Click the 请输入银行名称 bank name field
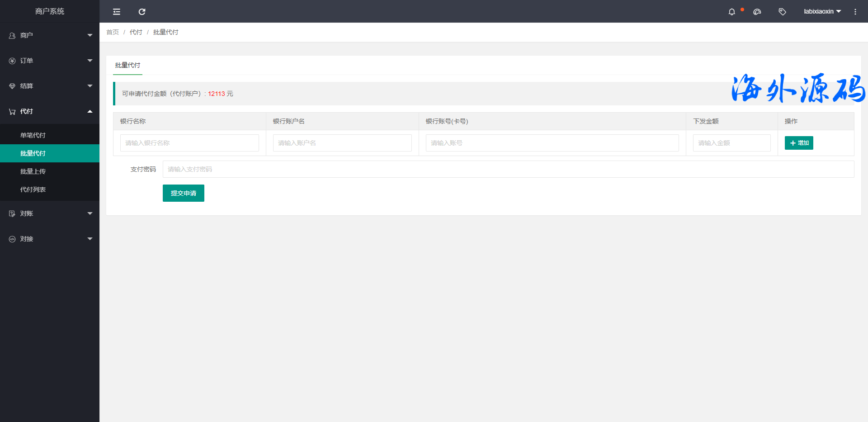 point(189,143)
